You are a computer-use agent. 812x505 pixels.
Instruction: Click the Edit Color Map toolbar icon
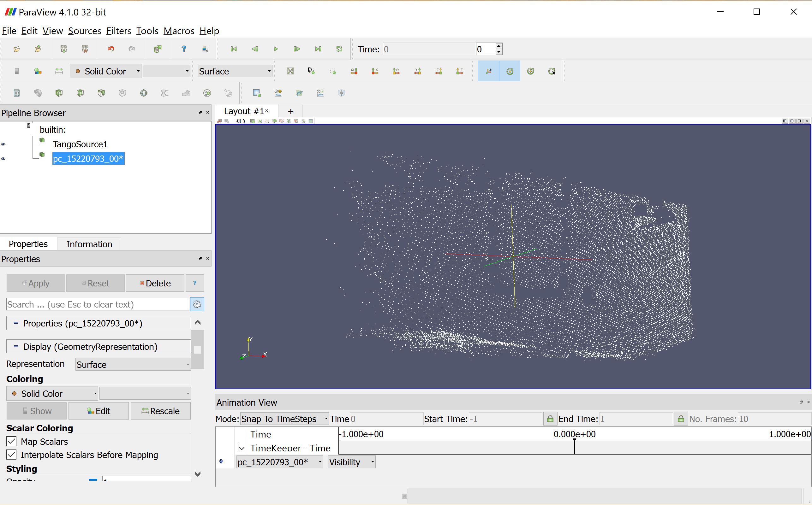click(38, 71)
